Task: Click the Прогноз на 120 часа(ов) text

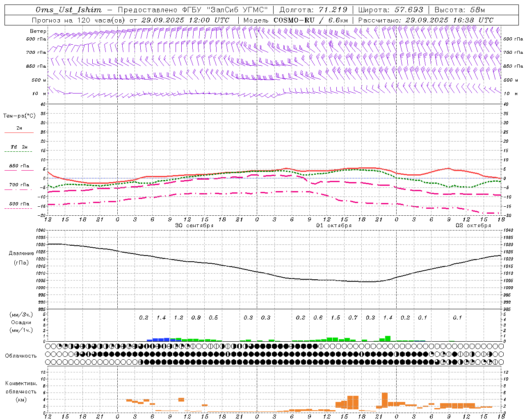Action: tap(79, 20)
